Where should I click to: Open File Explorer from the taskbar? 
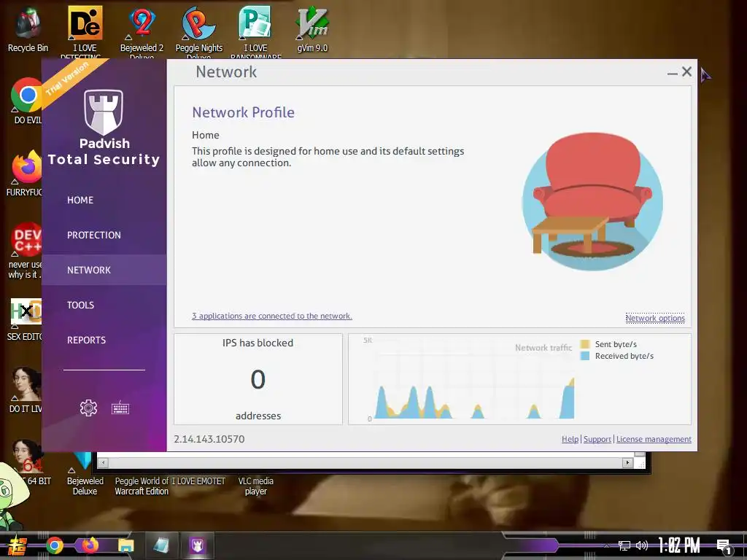tap(125, 545)
